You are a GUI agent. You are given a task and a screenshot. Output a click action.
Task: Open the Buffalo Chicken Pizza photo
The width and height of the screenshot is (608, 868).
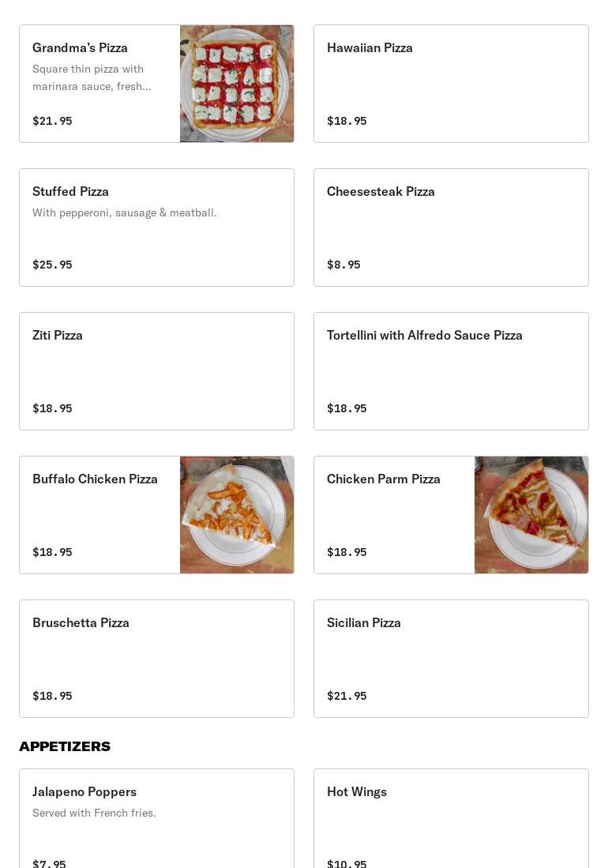pyautogui.click(x=237, y=515)
